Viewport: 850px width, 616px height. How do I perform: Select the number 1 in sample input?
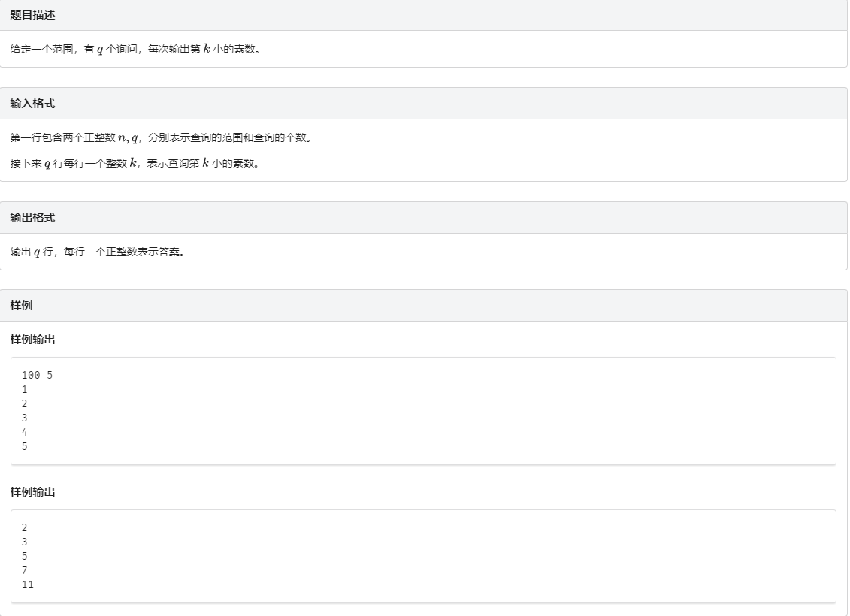[23, 389]
